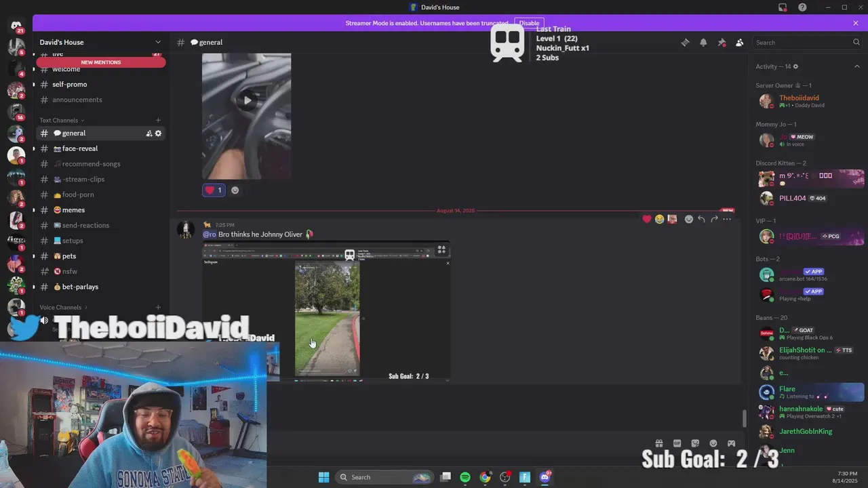The width and height of the screenshot is (868, 488).
Task: Collapse the Activity section chevron
Action: point(857,66)
